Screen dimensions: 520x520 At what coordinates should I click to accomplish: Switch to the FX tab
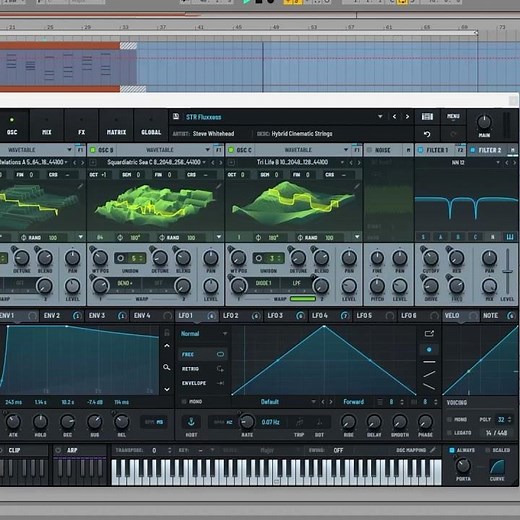(81, 127)
